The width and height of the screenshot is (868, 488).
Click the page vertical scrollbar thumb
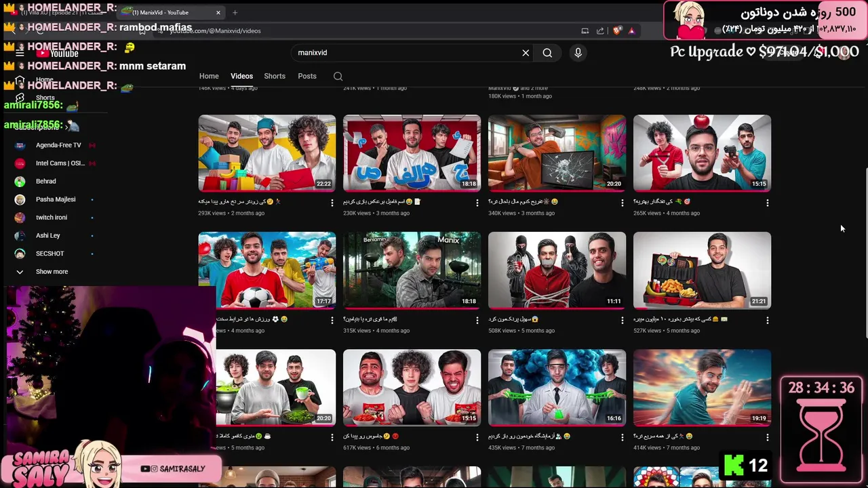865,252
